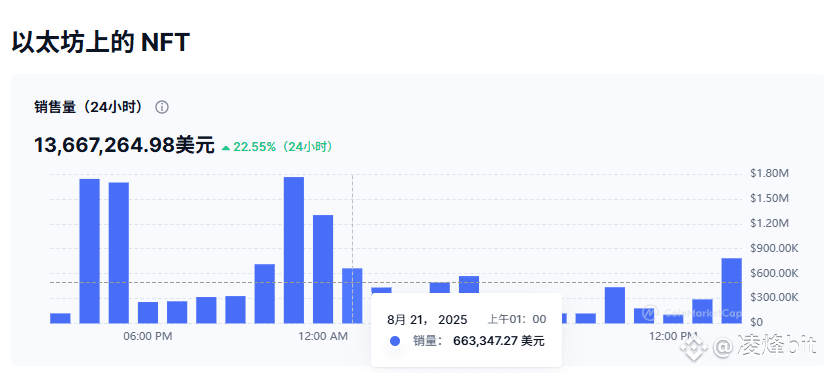Click the 12:00 AM x-axis label
The width and height of the screenshot is (824, 373).
tap(323, 336)
